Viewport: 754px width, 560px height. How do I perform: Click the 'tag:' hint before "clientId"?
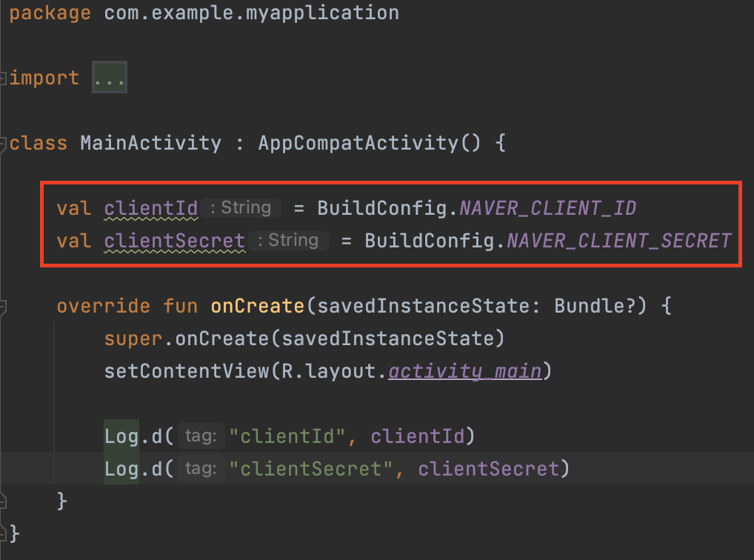tap(201, 436)
